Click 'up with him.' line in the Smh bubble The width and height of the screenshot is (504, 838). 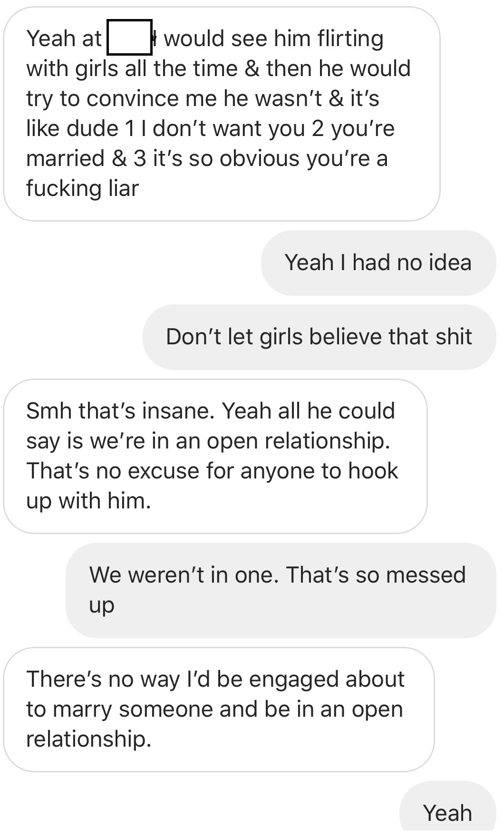pos(89,501)
